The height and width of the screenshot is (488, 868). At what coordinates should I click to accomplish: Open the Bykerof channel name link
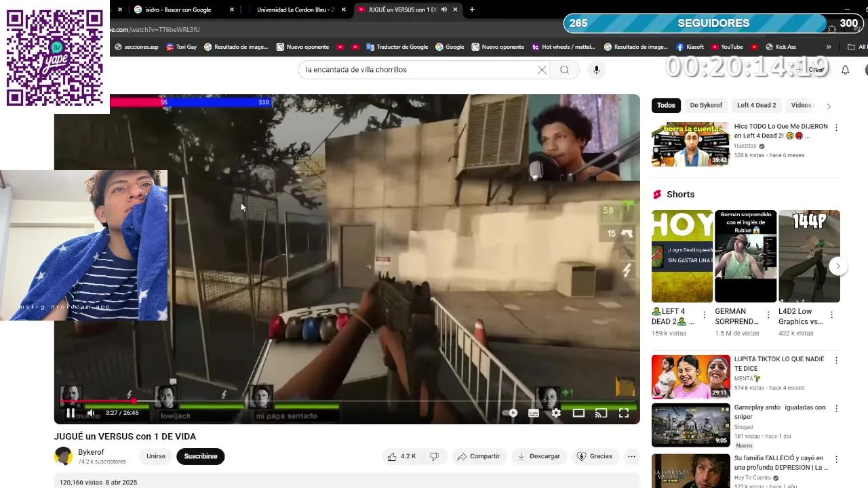(91, 452)
